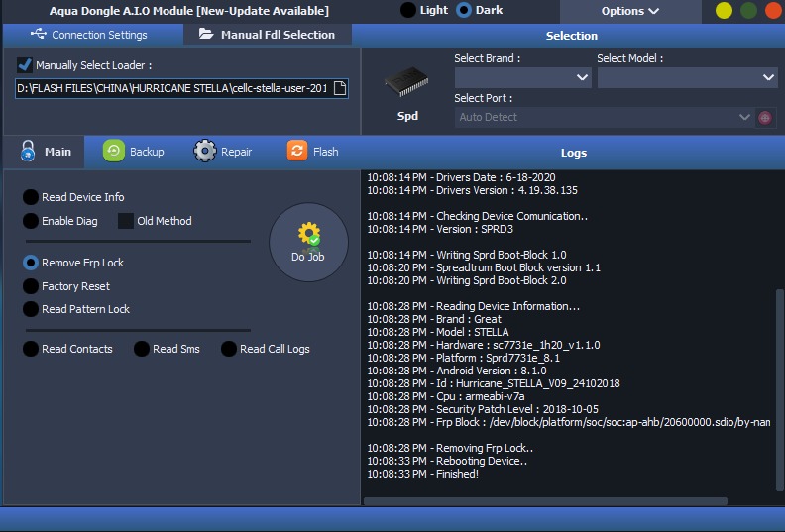Select Factory Reset option

[31, 286]
